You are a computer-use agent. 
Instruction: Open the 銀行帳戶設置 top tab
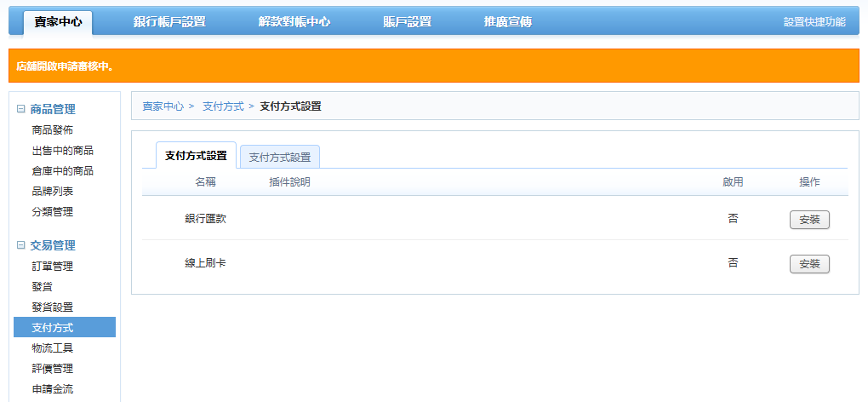[169, 22]
